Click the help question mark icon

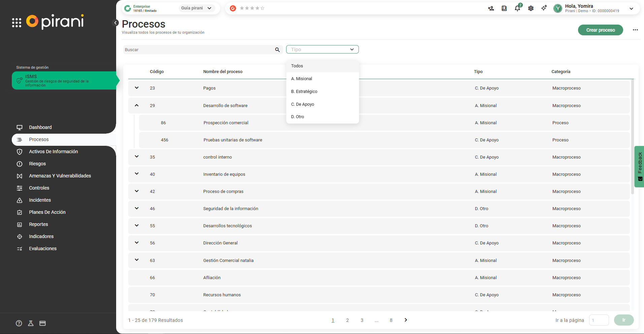pyautogui.click(x=19, y=323)
